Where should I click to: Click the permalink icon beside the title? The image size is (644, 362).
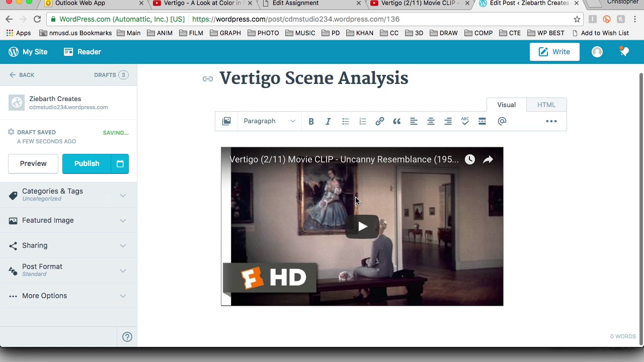point(208,79)
